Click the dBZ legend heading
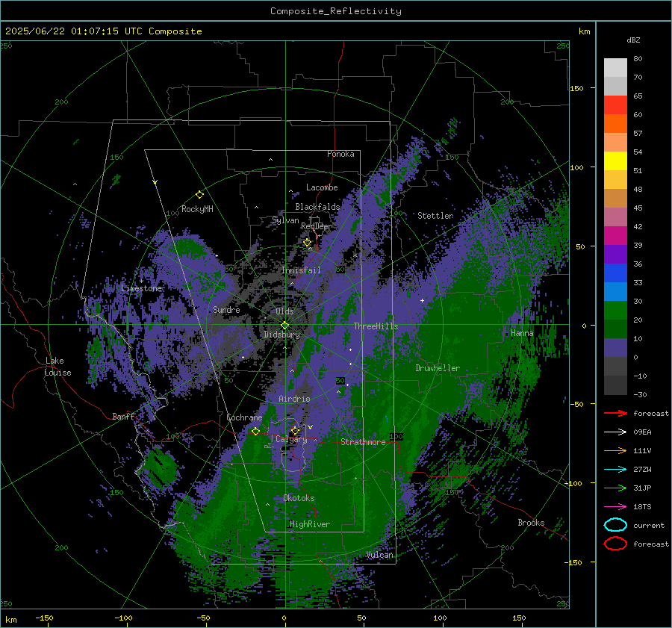This screenshot has width=672, height=628. pyautogui.click(x=633, y=40)
